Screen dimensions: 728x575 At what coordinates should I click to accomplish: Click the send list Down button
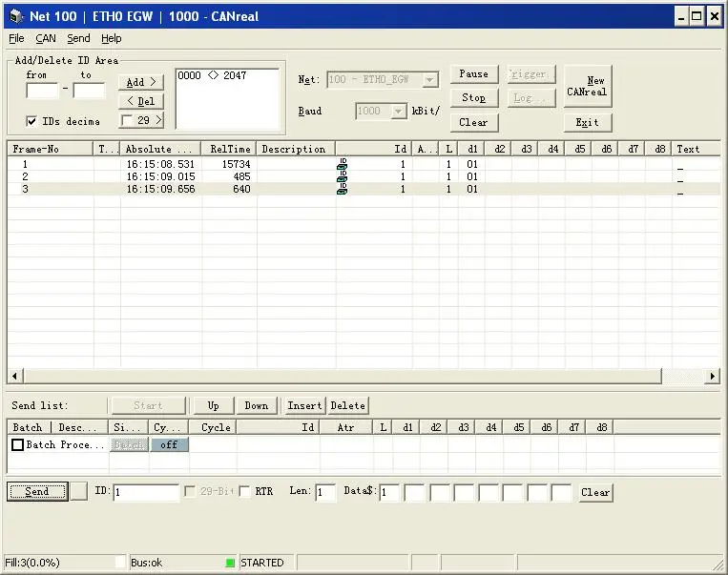257,405
